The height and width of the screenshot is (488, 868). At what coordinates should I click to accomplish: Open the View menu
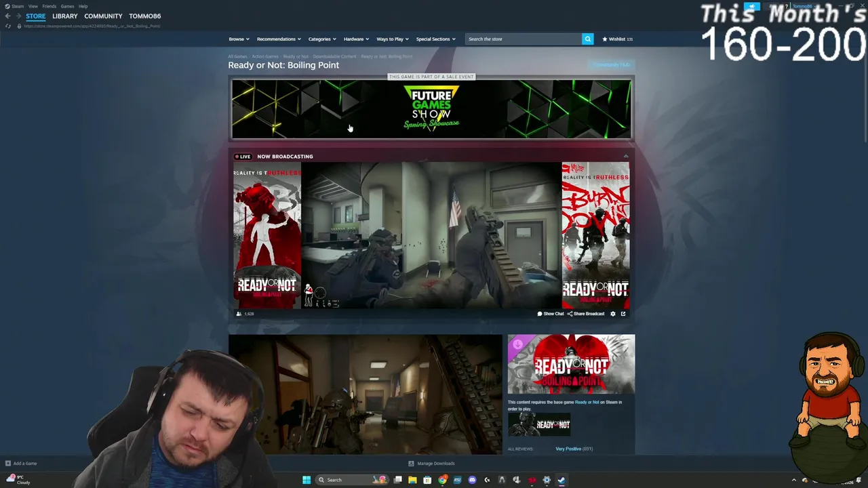point(33,6)
